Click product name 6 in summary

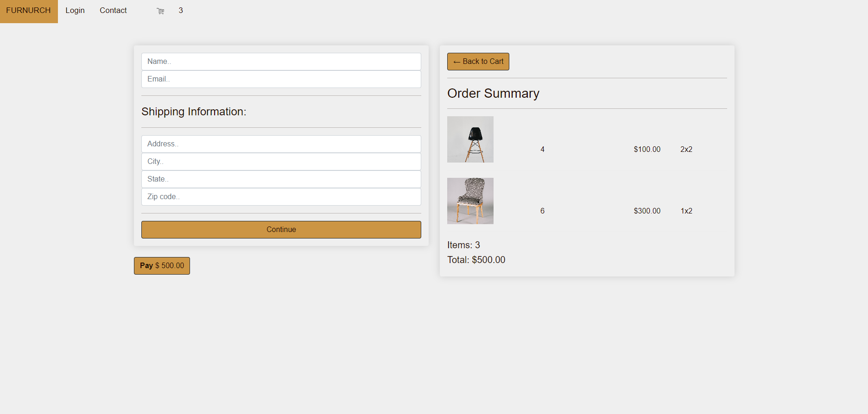pyautogui.click(x=542, y=211)
